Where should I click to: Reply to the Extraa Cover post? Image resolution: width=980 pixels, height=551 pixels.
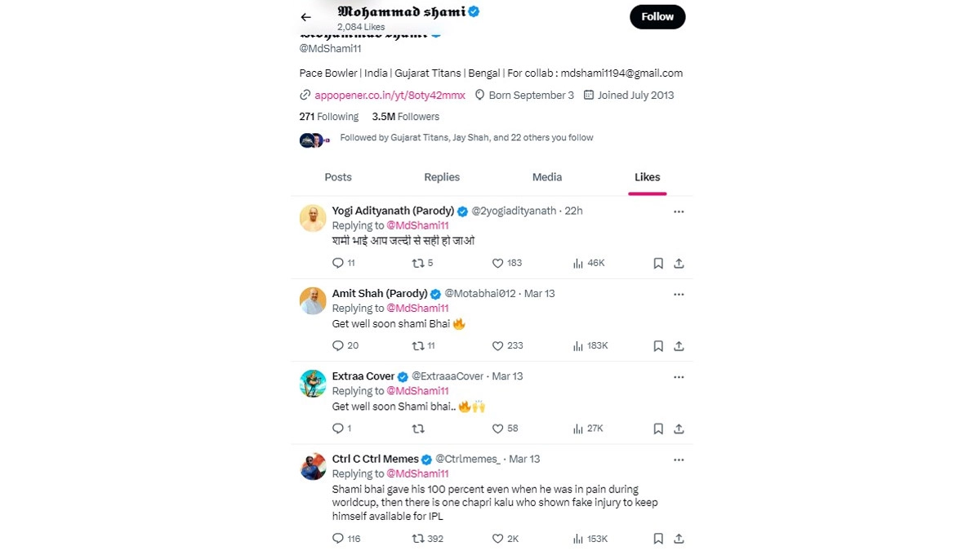tap(338, 429)
